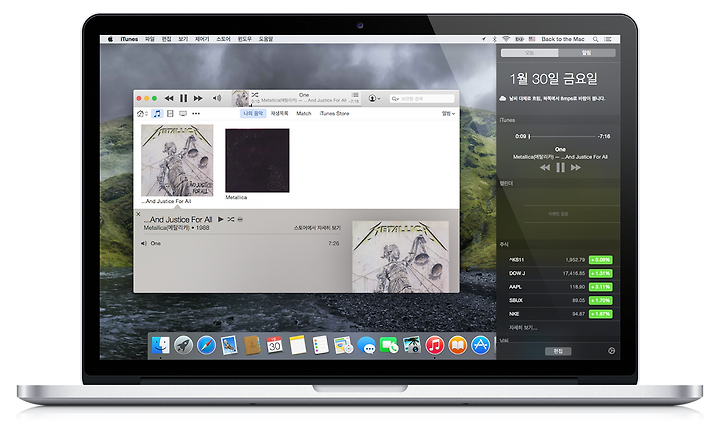Open iBooks from the Dock
Image resolution: width=720 pixels, height=421 pixels.
click(458, 345)
